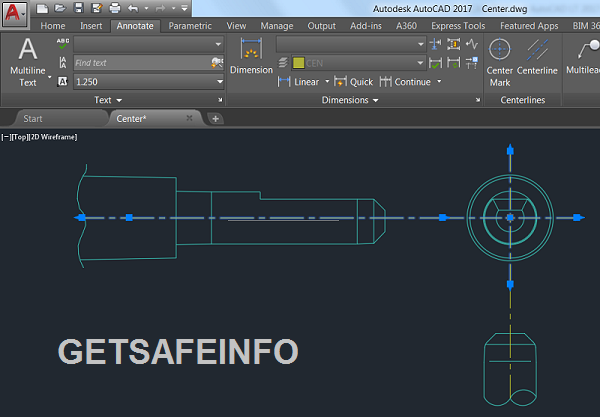This screenshot has width=600, height=417.
Task: Run the ABC Check Spelling icon
Action: (63, 44)
